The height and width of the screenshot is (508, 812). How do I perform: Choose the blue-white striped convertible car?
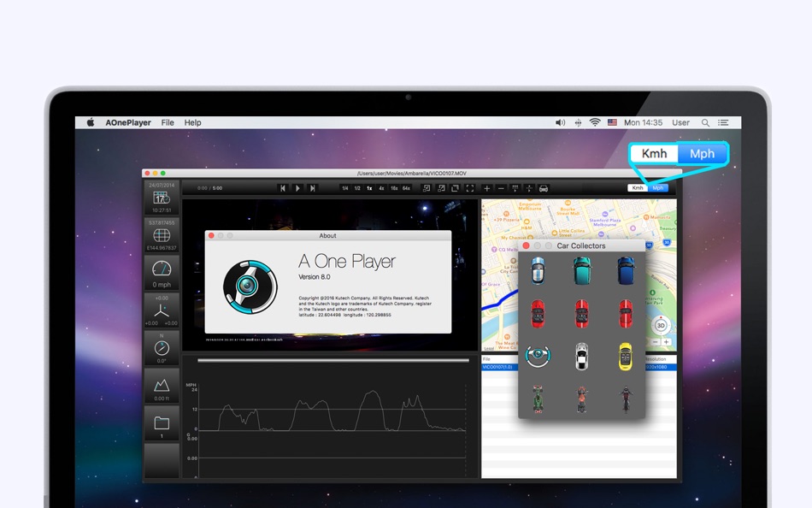tap(538, 270)
